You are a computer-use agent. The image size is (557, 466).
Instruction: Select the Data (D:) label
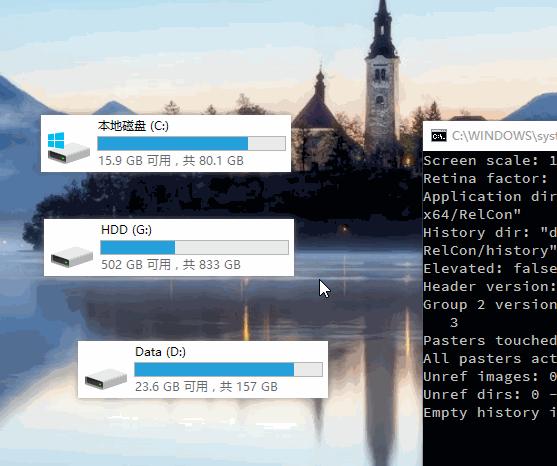[161, 352]
